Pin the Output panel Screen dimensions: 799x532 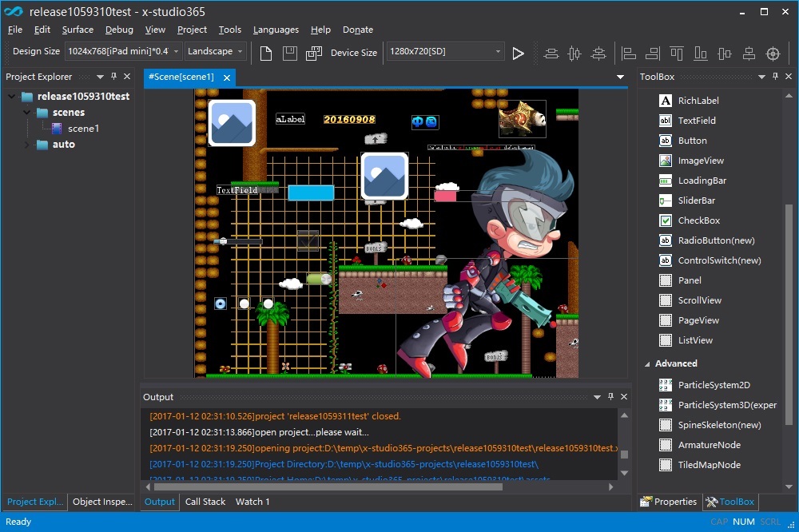(x=610, y=396)
